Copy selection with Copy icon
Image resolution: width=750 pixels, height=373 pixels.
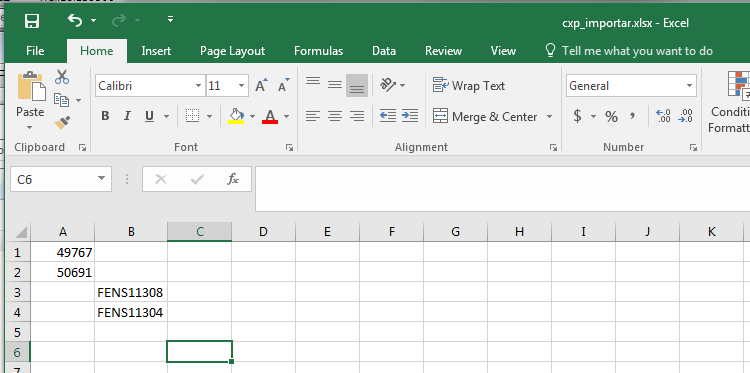[x=62, y=100]
